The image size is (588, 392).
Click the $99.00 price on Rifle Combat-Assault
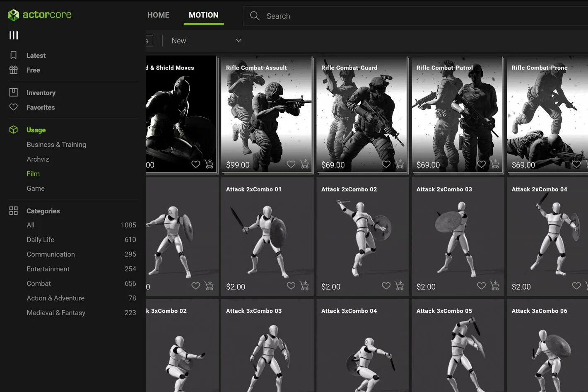point(238,165)
